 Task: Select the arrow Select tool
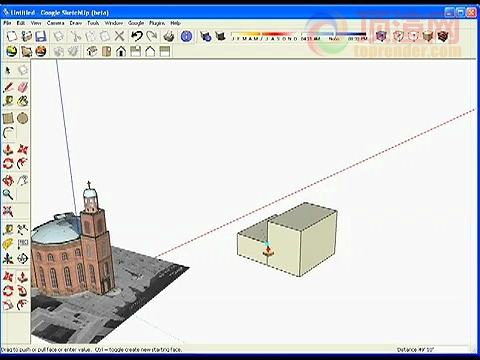[8, 70]
